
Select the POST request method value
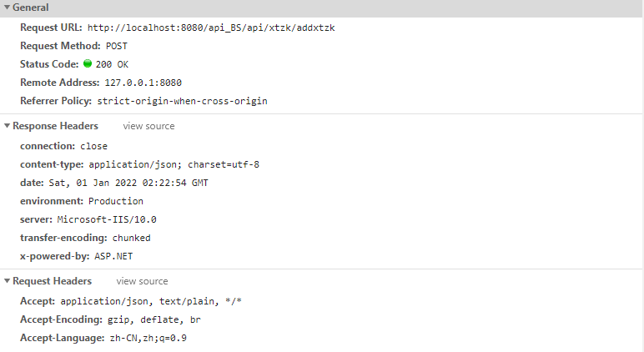click(x=117, y=46)
